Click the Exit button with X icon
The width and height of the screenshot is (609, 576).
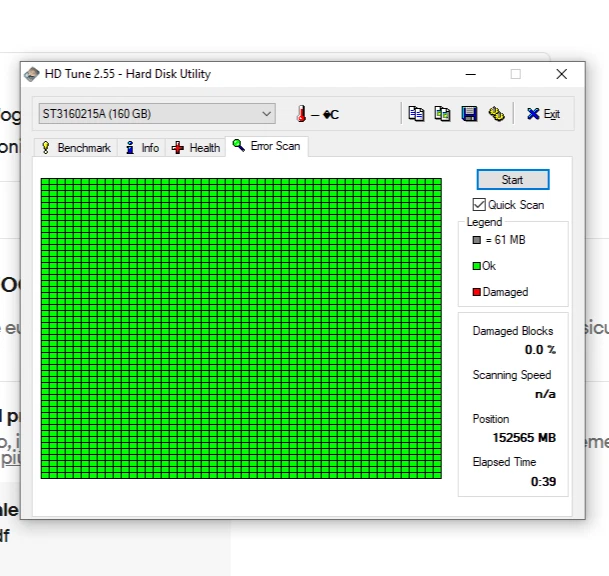(543, 114)
